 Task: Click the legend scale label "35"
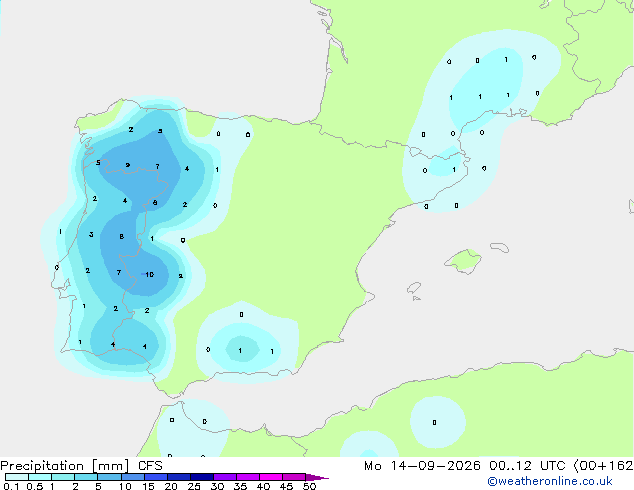(240, 486)
